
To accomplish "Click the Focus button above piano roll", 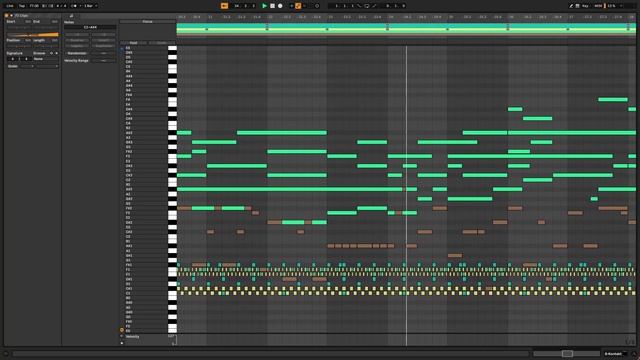I will (147, 22).
